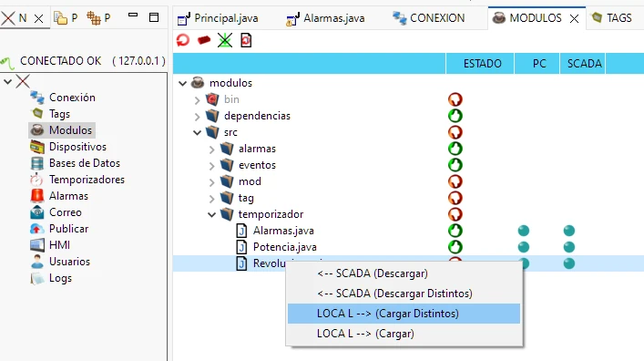Click the HMI monitor icon
The height and width of the screenshot is (361, 644).
point(37,245)
